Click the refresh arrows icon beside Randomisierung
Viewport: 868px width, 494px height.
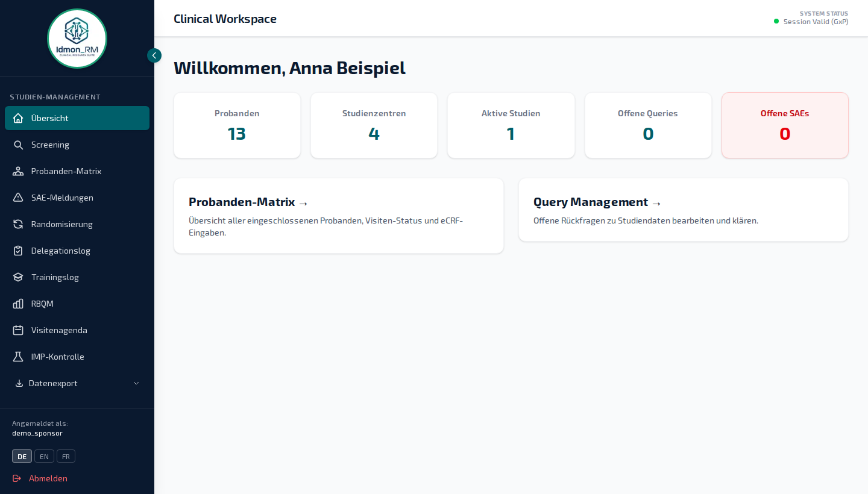point(18,224)
